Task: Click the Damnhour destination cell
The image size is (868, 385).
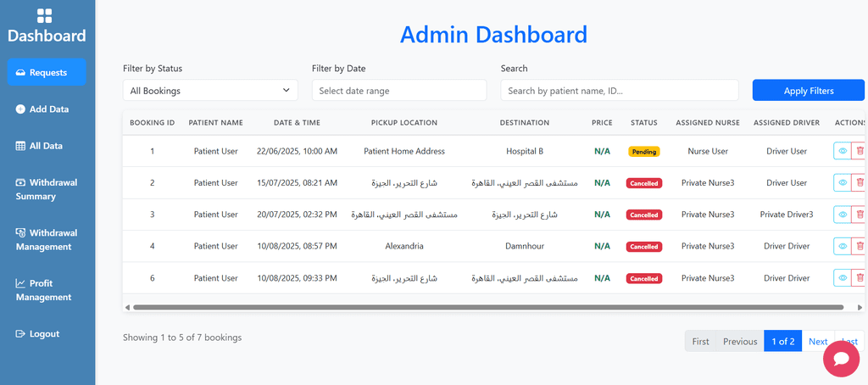Action: coord(524,247)
